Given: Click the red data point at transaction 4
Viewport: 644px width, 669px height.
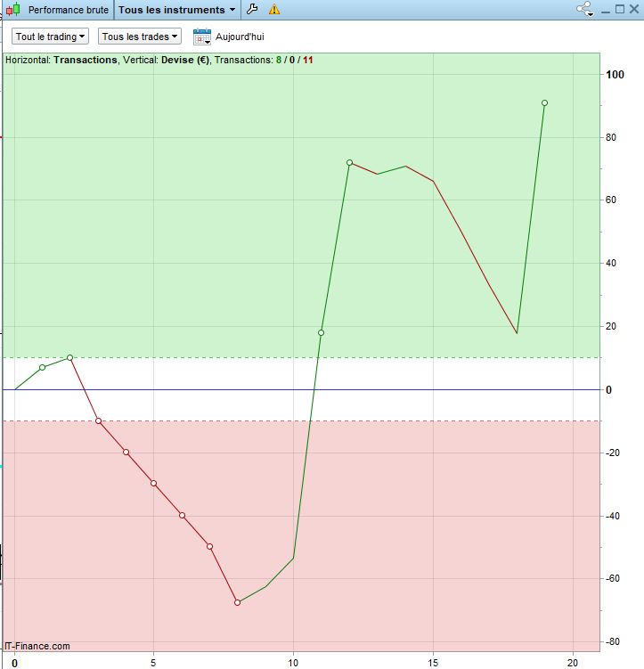Looking at the screenshot, I should click(x=126, y=453).
